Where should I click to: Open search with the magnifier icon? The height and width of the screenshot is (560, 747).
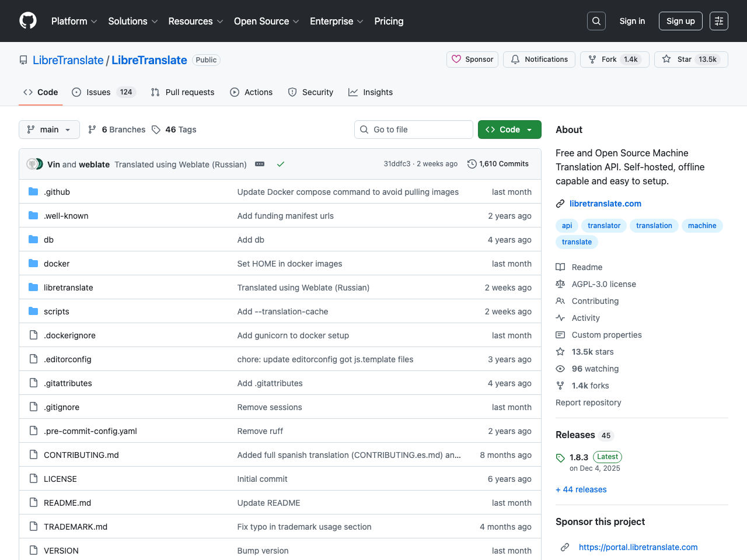tap(596, 21)
